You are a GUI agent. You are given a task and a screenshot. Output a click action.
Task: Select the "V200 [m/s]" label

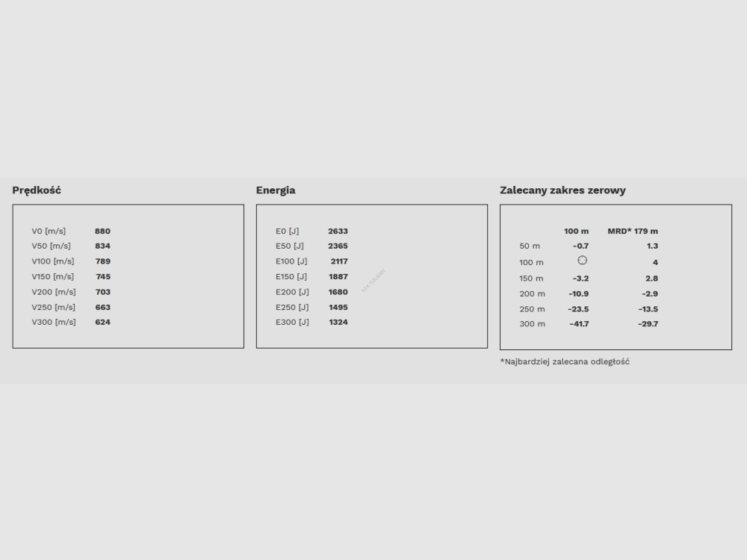coord(54,292)
